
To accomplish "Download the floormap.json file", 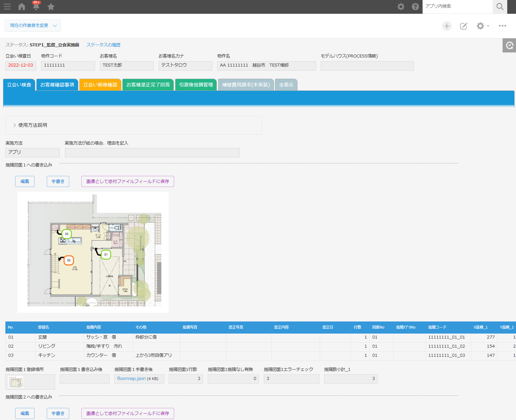I will [x=131, y=379].
